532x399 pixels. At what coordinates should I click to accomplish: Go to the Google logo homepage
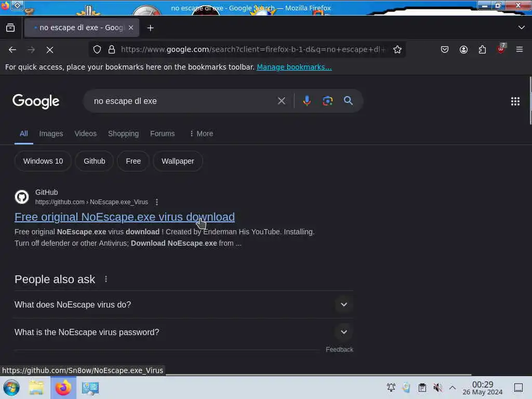pyautogui.click(x=36, y=101)
